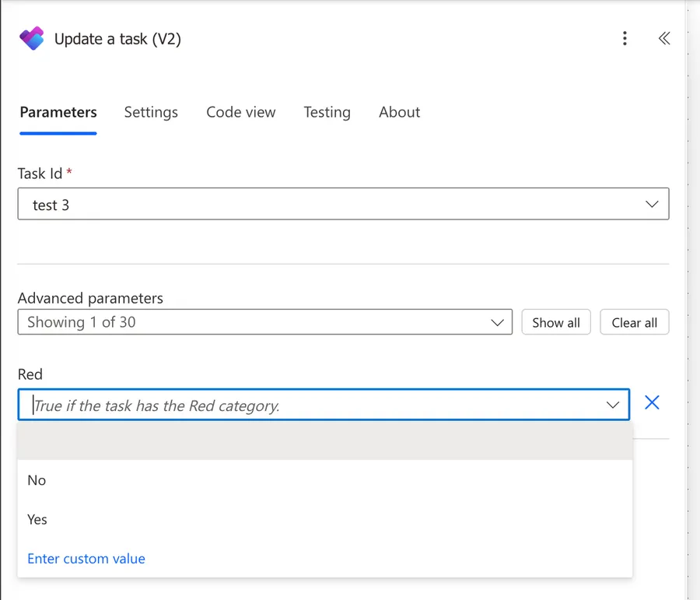
Task: Choose No for the Red category
Action: coord(37,480)
